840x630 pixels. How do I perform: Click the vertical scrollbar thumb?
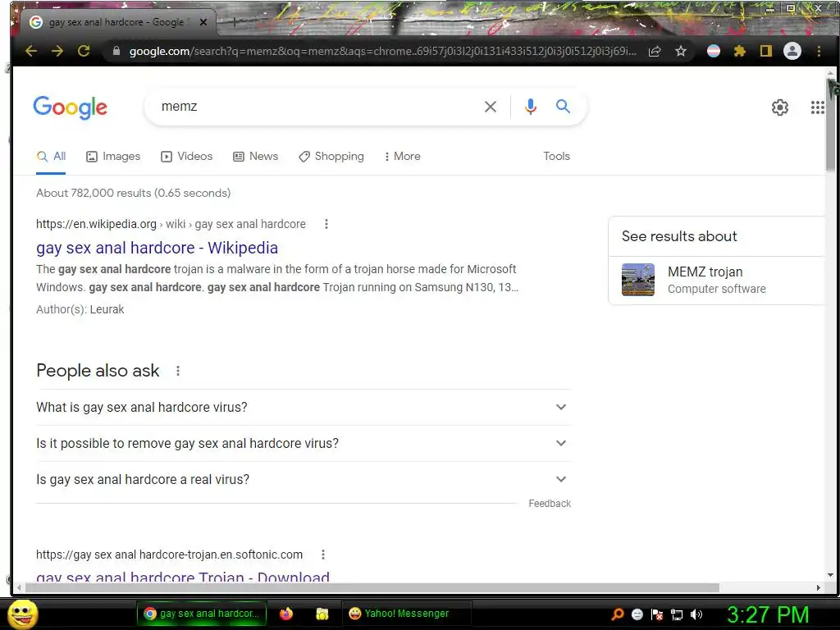coord(831,123)
